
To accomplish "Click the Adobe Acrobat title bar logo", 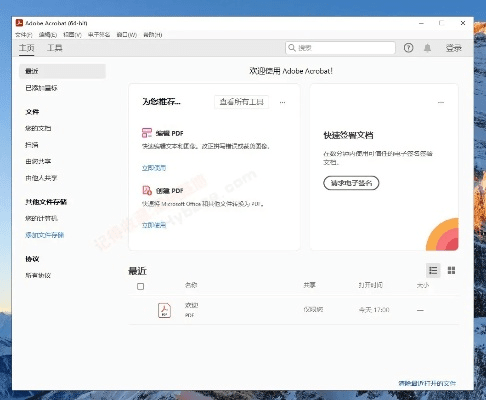I will [19, 23].
